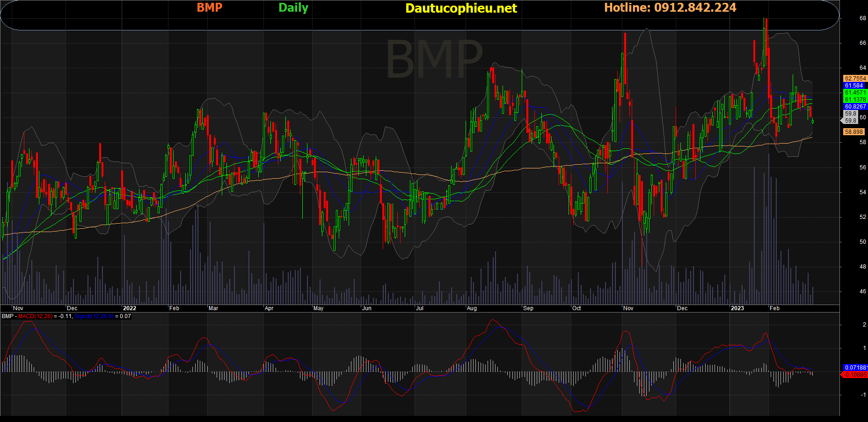
Task: Click the Aug label on time axis
Action: pyautogui.click(x=472, y=308)
